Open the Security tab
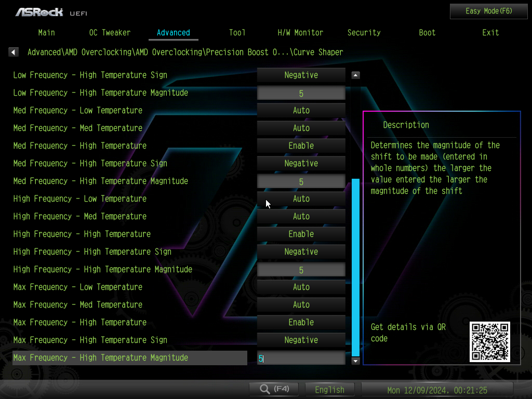Screen dimensions: 532x399 click(x=364, y=33)
